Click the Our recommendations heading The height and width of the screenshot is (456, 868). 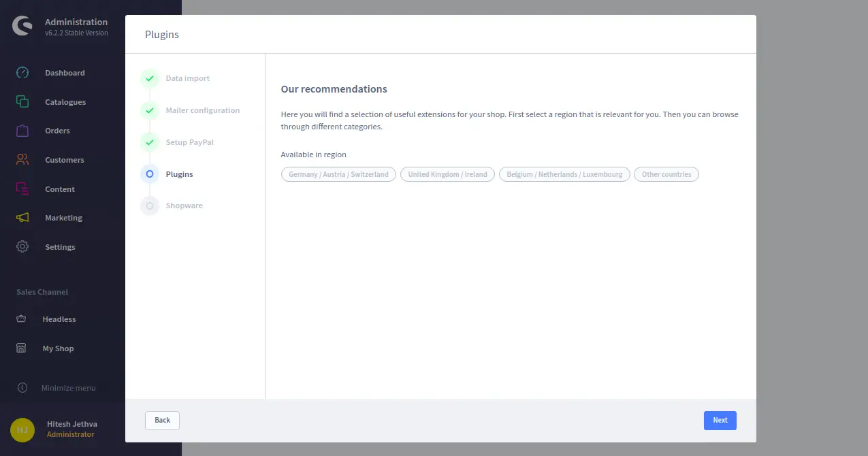(x=334, y=89)
